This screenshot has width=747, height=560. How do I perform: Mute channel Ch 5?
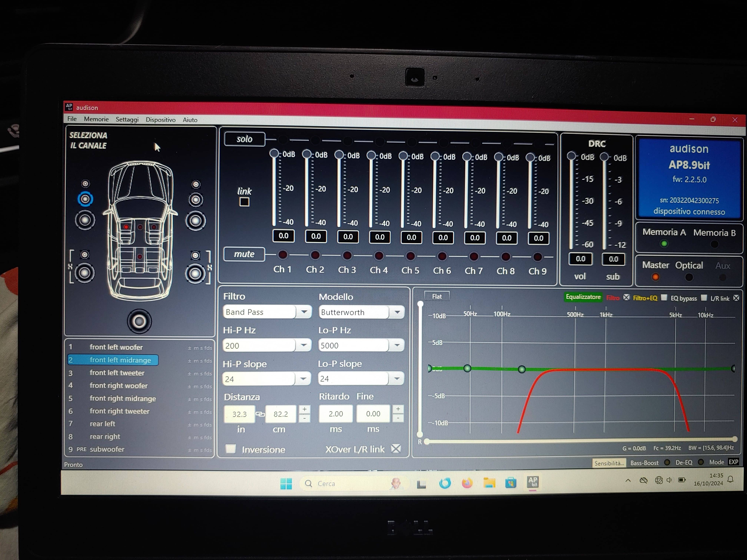410,256
